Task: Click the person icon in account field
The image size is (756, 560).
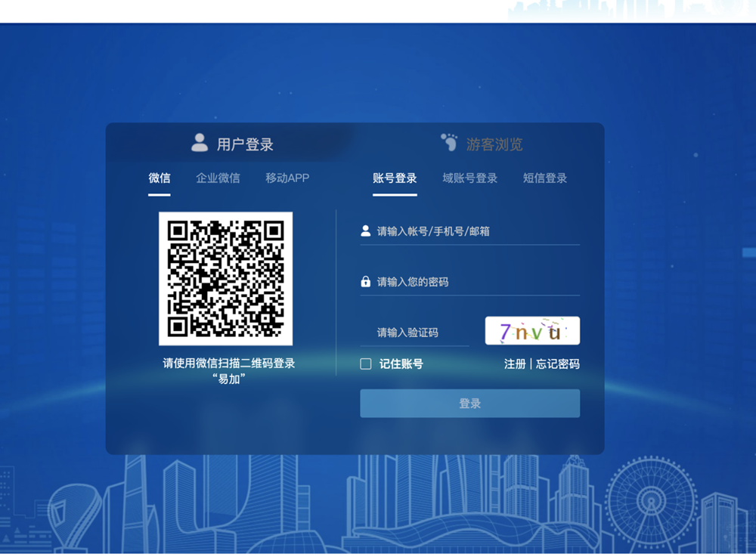Action: (x=366, y=231)
